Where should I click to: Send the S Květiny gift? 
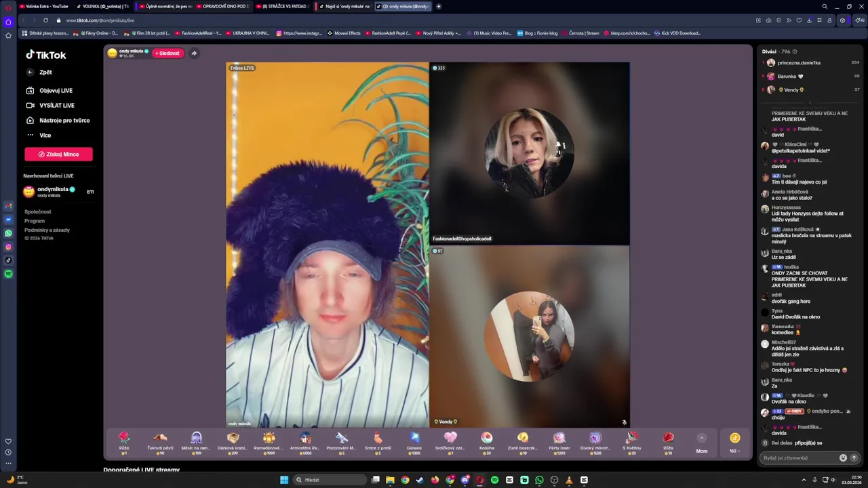pos(632,443)
